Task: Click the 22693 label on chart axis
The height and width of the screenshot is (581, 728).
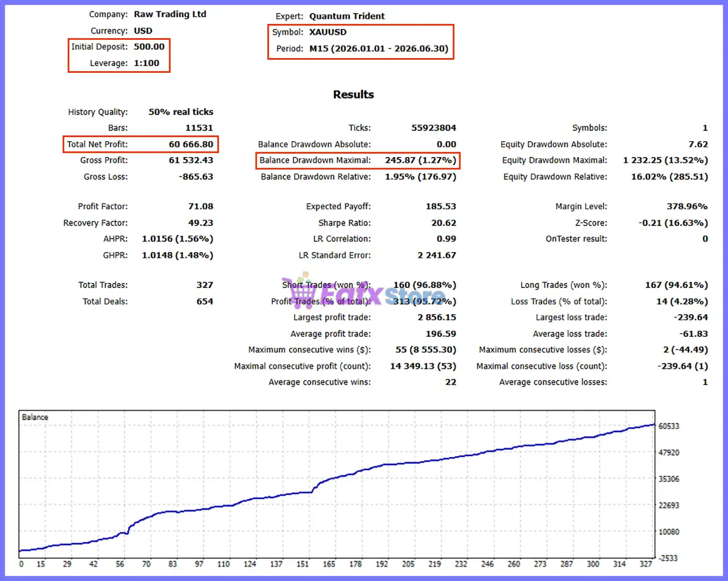Action: pos(669,505)
